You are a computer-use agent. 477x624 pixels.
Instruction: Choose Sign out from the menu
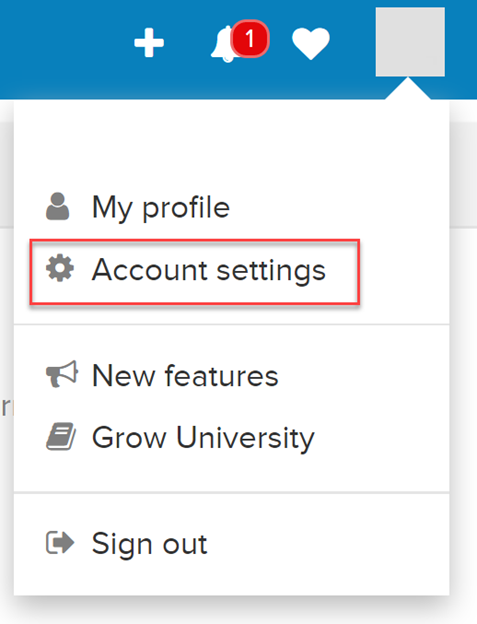[x=150, y=544]
